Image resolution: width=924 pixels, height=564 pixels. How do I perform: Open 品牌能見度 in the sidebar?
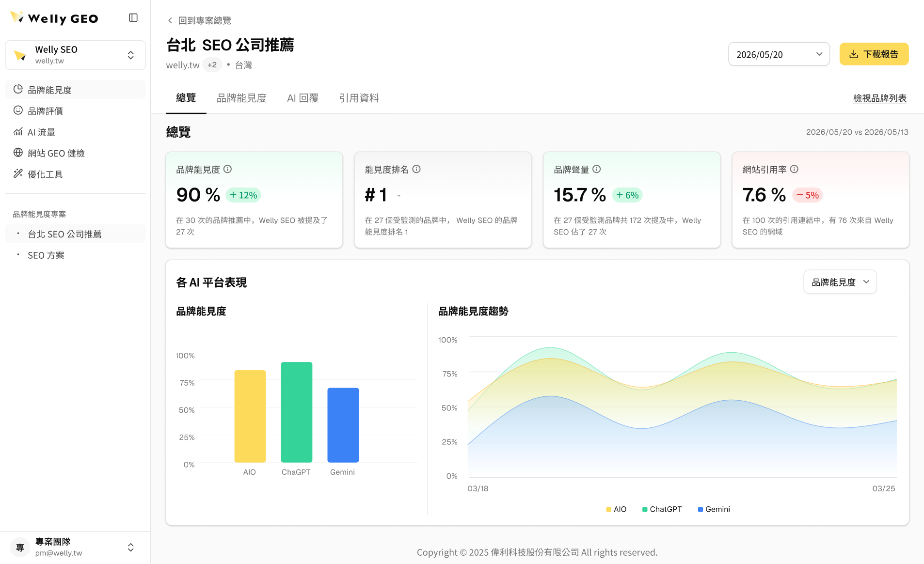click(75, 90)
